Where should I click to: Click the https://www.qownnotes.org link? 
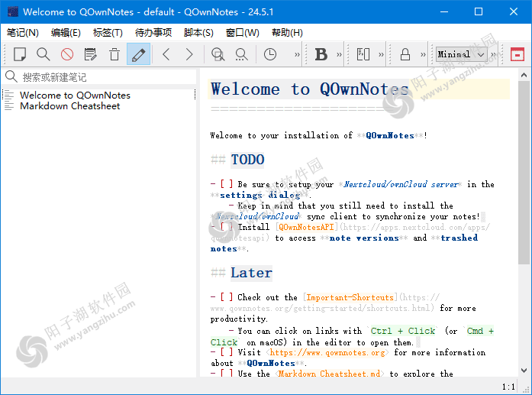coord(327,352)
